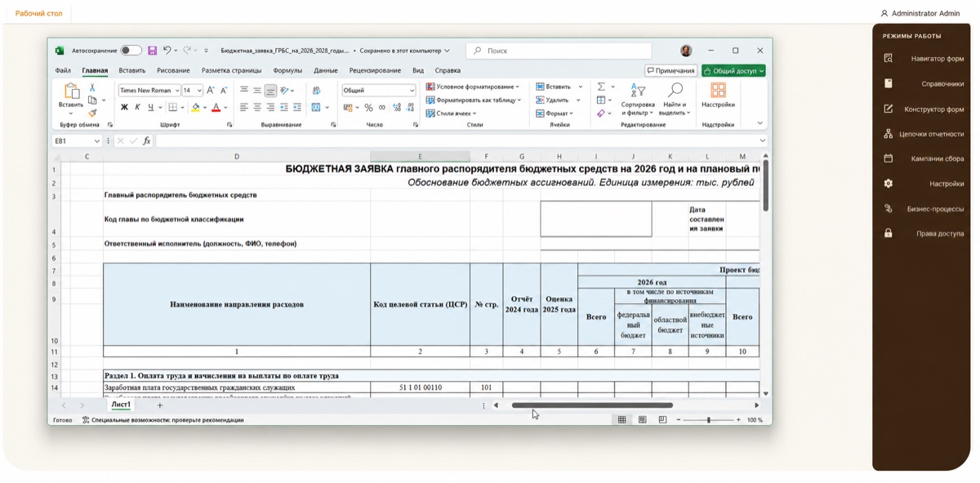Toggle the Автосохранение switch

[131, 51]
